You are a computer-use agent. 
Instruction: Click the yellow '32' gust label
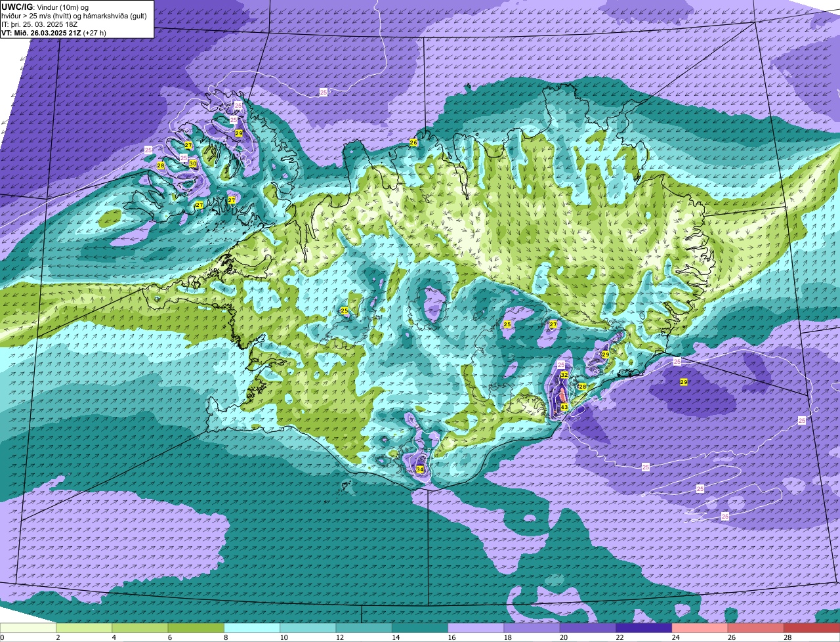click(x=564, y=375)
